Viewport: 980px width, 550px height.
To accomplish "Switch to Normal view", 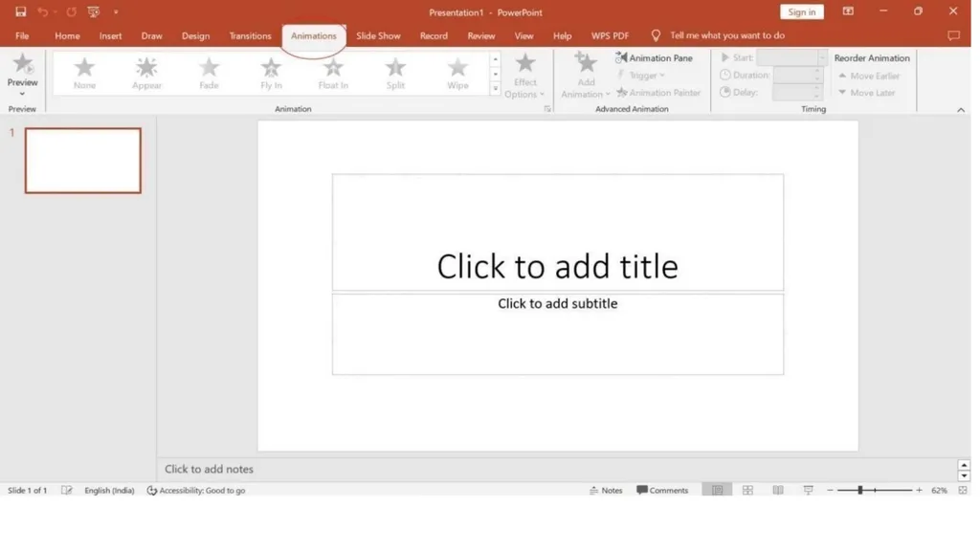I will coord(718,491).
